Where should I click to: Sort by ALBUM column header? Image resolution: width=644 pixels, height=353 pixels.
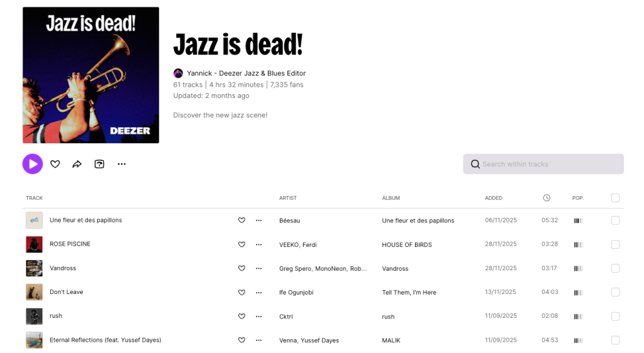(391, 198)
